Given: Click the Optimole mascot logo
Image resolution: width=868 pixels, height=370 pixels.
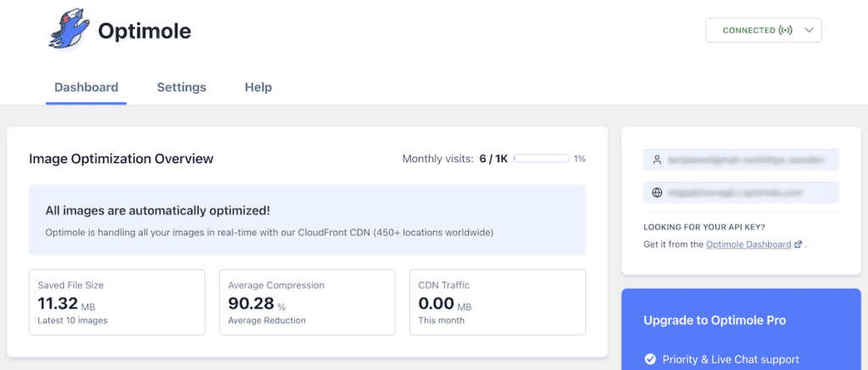Looking at the screenshot, I should (69, 31).
